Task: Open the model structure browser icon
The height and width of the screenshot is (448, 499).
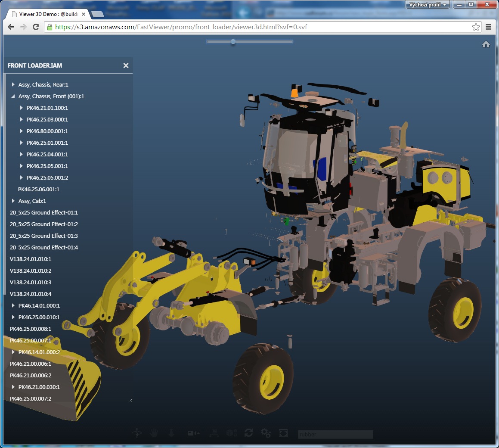Action: pos(213,433)
